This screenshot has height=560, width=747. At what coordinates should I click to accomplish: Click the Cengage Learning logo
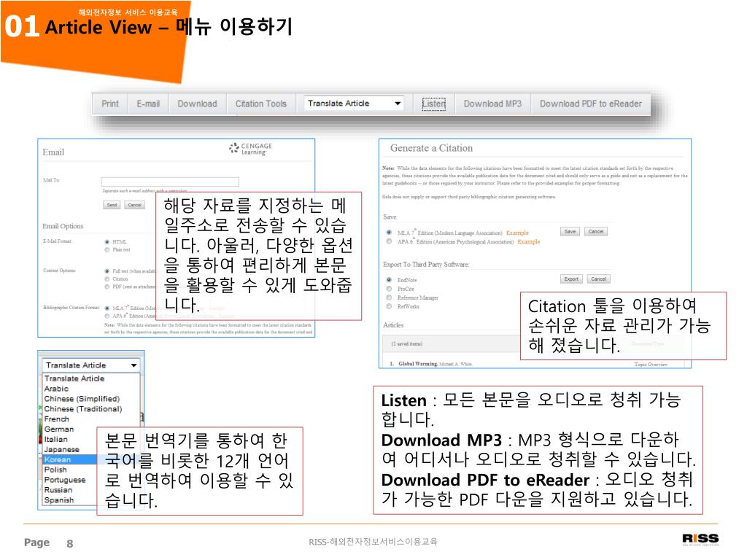coord(251,149)
